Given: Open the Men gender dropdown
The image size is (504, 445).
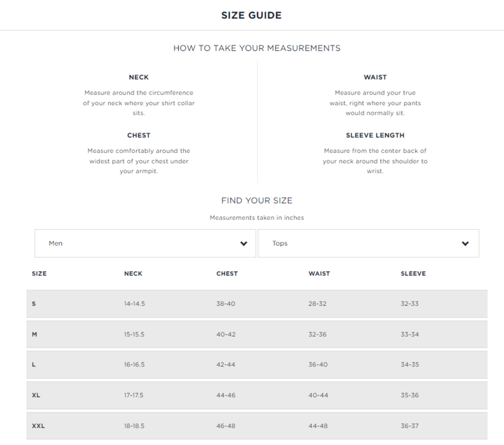Looking at the screenshot, I should tap(146, 243).
